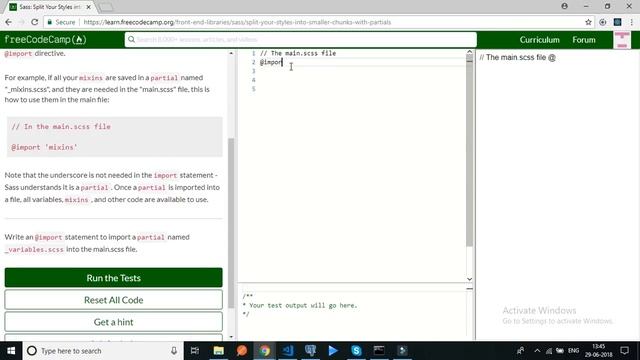
Task: Open the Action Center notifications icon
Action: click(624, 351)
